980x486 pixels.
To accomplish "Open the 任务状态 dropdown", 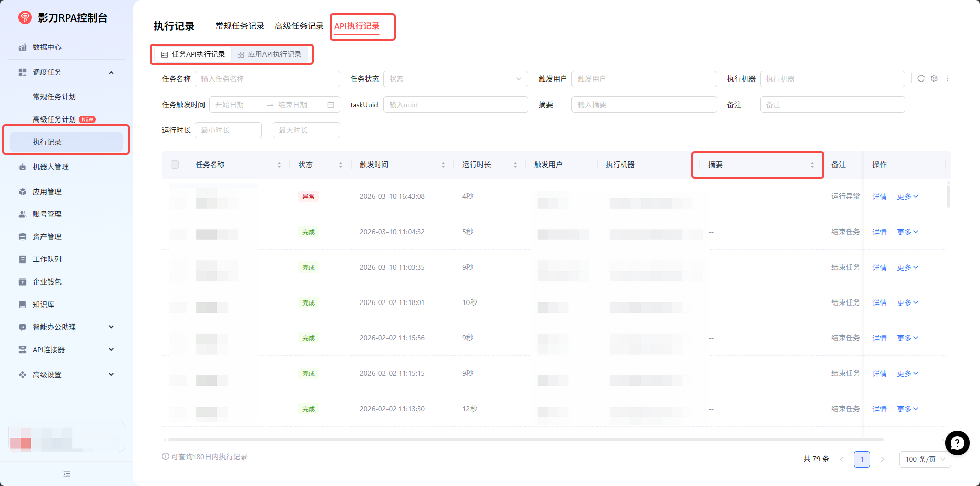I will tap(455, 79).
